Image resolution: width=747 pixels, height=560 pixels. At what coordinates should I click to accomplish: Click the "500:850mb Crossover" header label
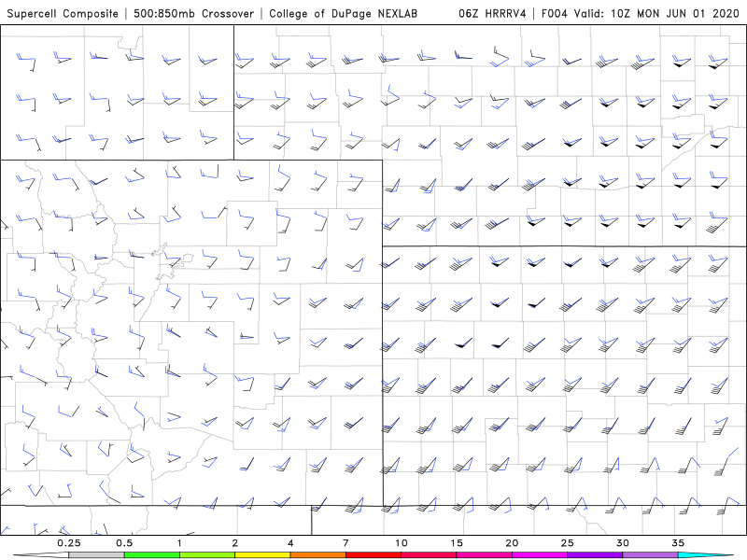(x=194, y=14)
